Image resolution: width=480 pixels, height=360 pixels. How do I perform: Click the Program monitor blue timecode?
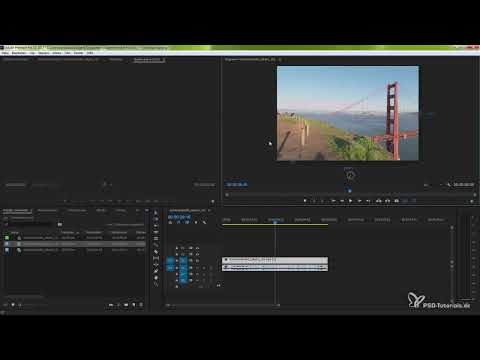click(x=236, y=184)
